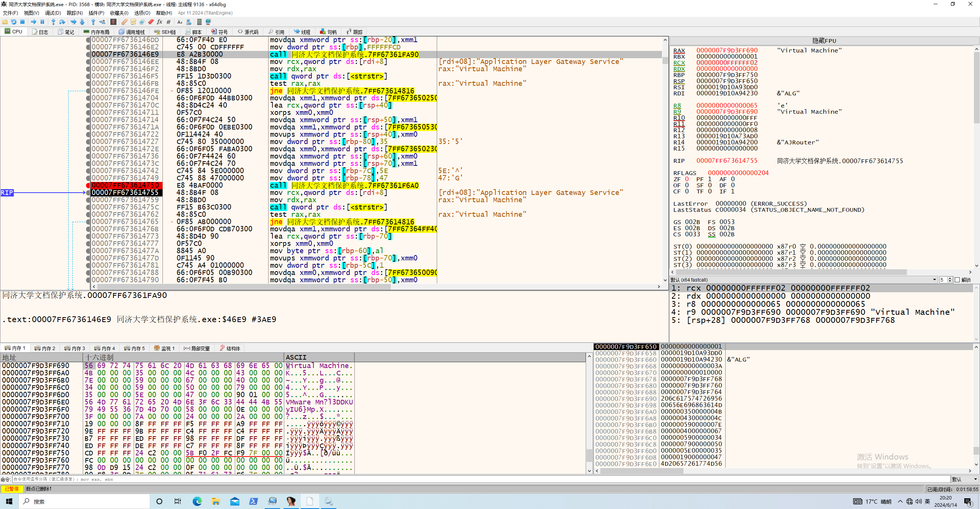980x509 pixels.
Task: Open the 选项(O) menu
Action: (x=142, y=13)
